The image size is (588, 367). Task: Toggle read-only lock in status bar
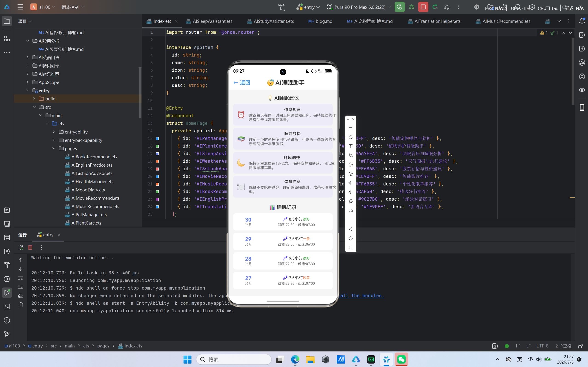(x=580, y=346)
